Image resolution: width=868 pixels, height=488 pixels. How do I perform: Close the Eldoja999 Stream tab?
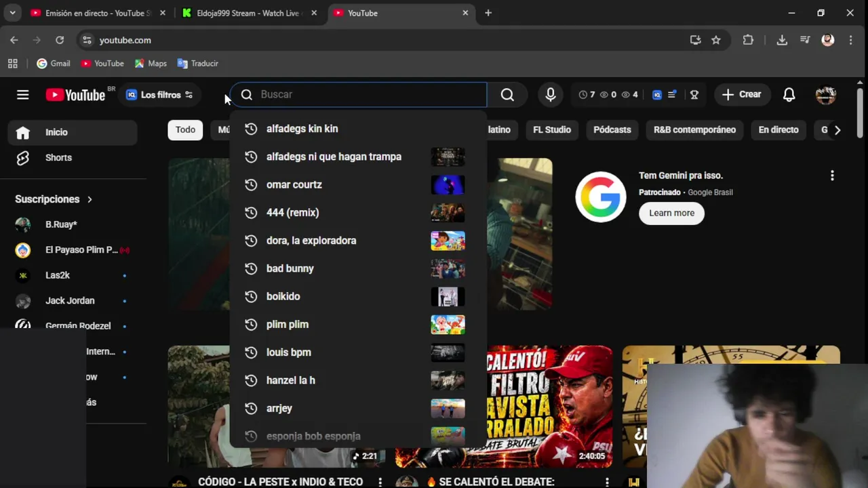coord(314,13)
